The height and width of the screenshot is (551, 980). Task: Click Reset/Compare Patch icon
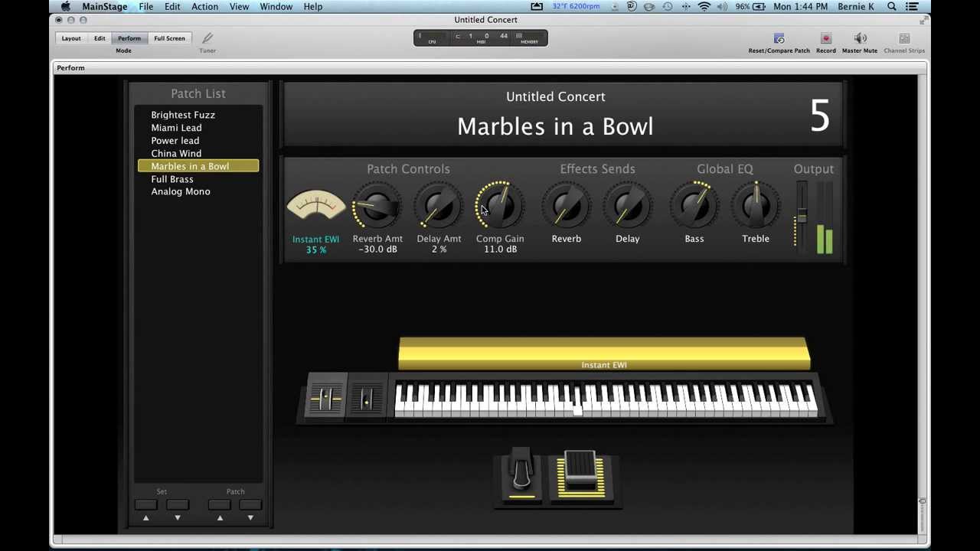(x=779, y=38)
